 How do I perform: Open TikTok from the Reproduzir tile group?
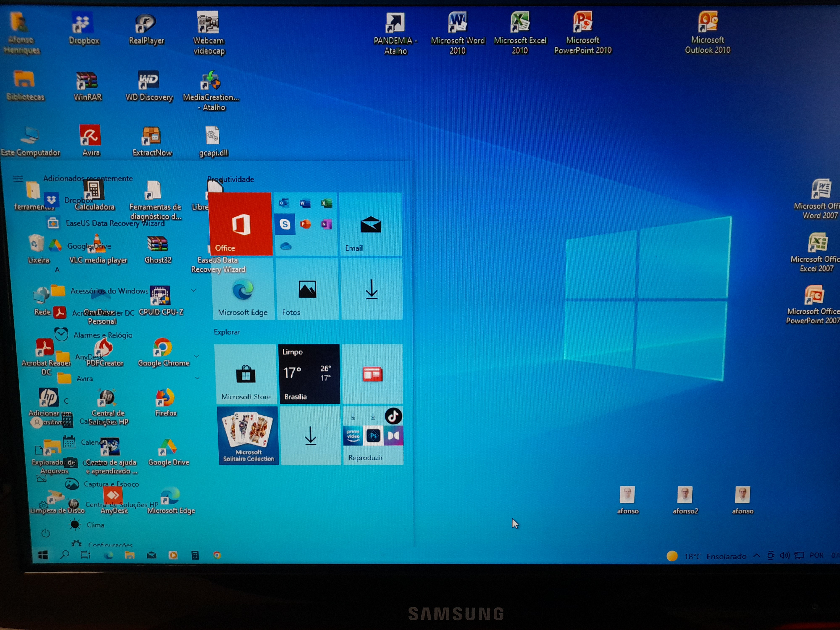pos(394,416)
